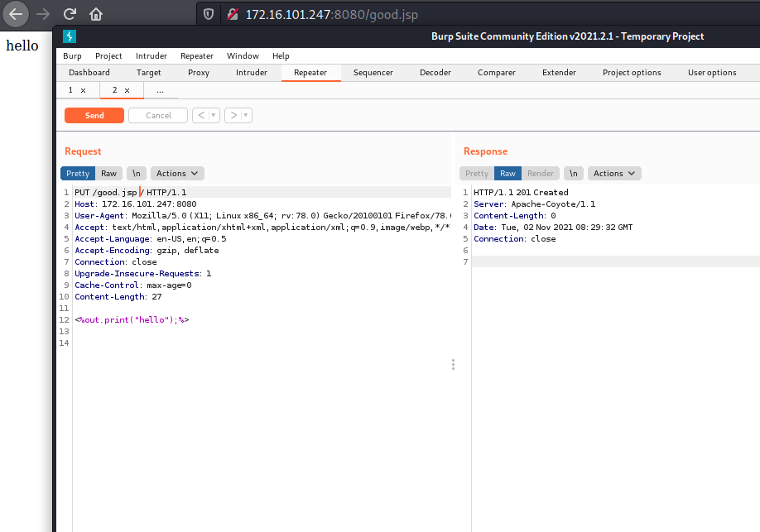
Task: Toggle non-printable chars in Response
Action: [574, 174]
